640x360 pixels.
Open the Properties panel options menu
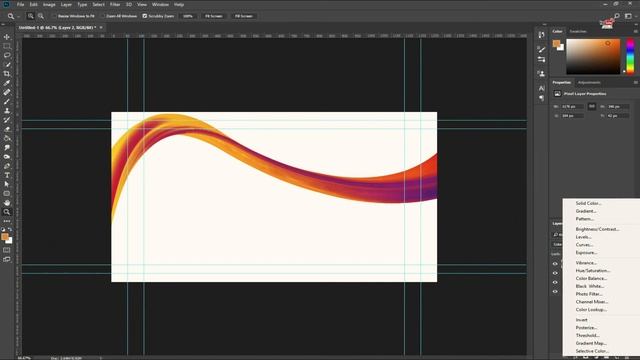(636, 82)
